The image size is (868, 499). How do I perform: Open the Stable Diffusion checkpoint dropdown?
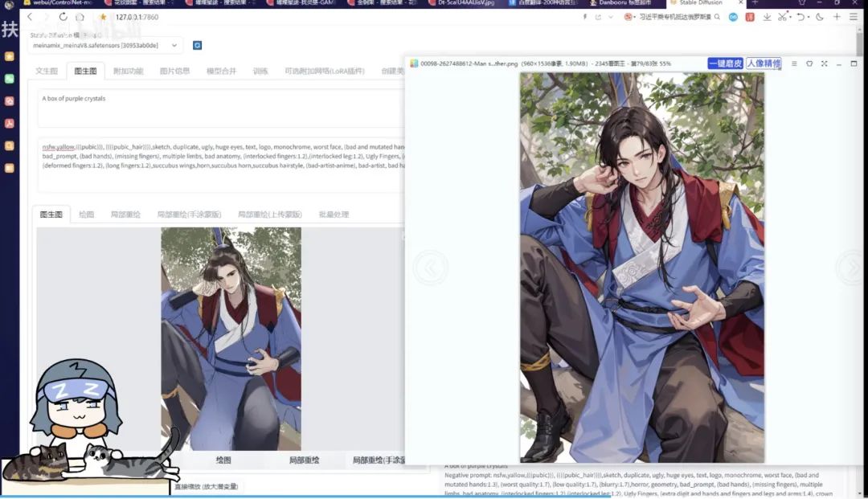(104, 45)
